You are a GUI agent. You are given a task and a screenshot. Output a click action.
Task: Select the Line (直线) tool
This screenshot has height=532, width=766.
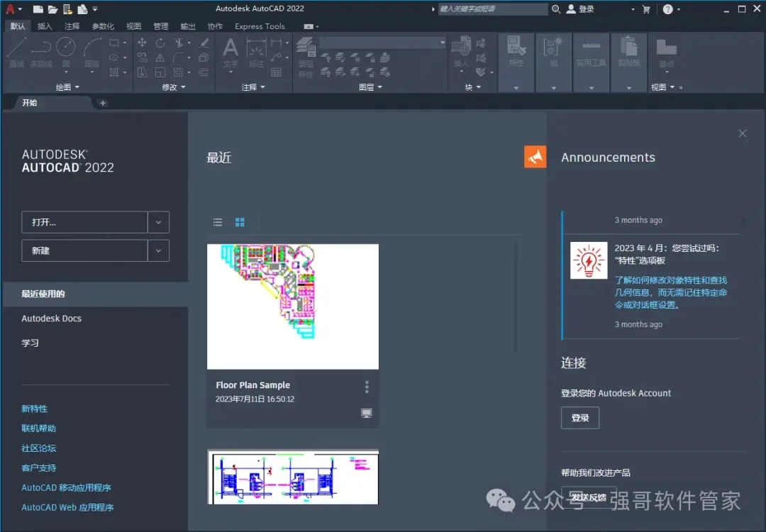point(16,52)
